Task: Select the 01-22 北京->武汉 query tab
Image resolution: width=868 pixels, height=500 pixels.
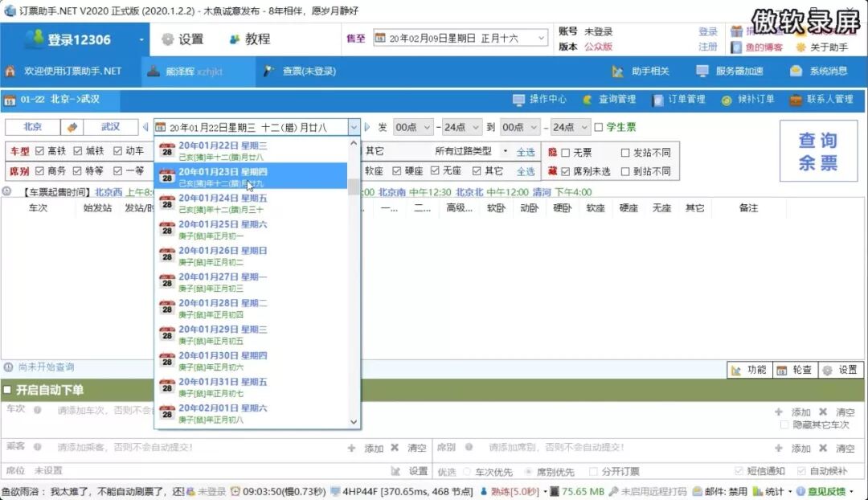Action: 59,100
